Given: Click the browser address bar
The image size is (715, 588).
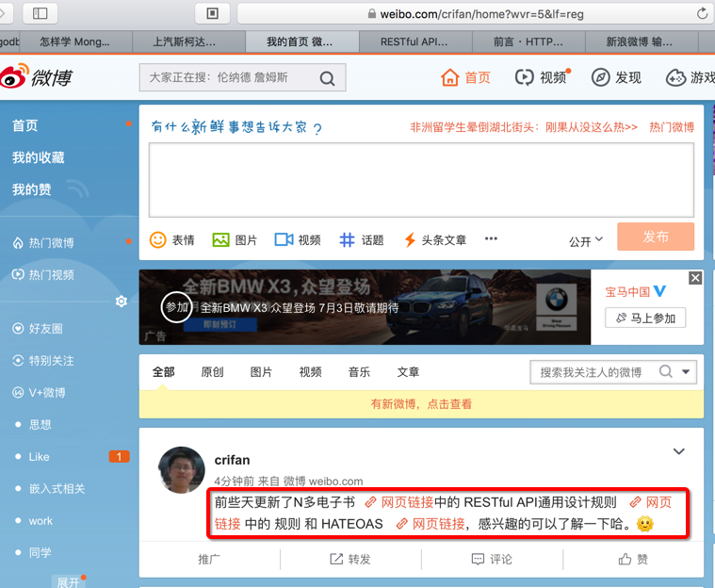Looking at the screenshot, I should click(474, 14).
